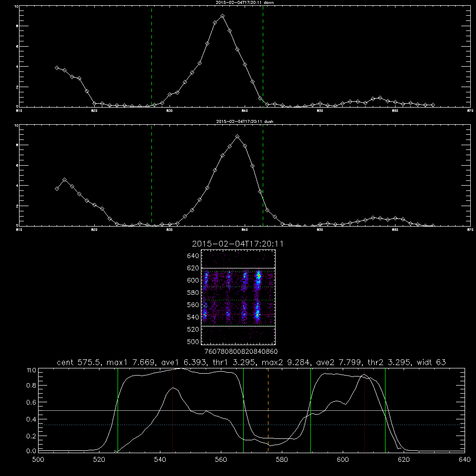Image resolution: width=476 pixels, height=476 pixels.
Task: Click the '0.2' y-axis label of bottom plot
Action: [x=31, y=436]
